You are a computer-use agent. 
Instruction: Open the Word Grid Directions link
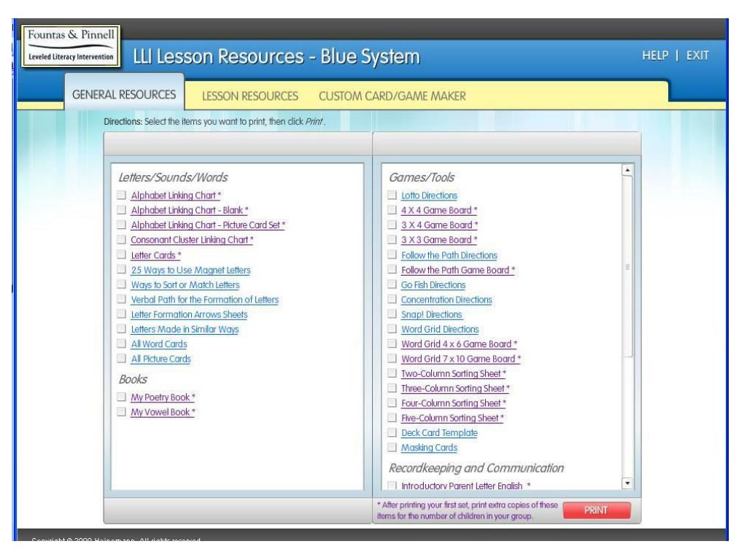pos(440,329)
